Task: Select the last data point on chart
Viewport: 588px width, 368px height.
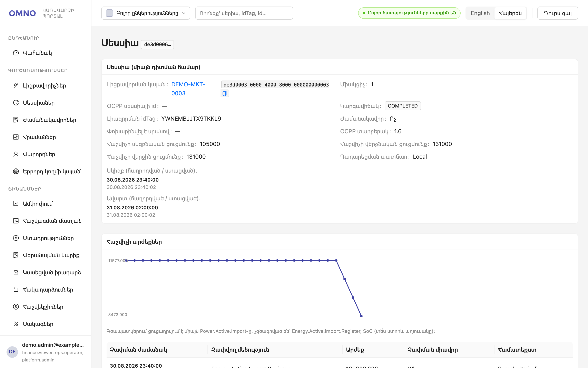Action: [x=361, y=316]
